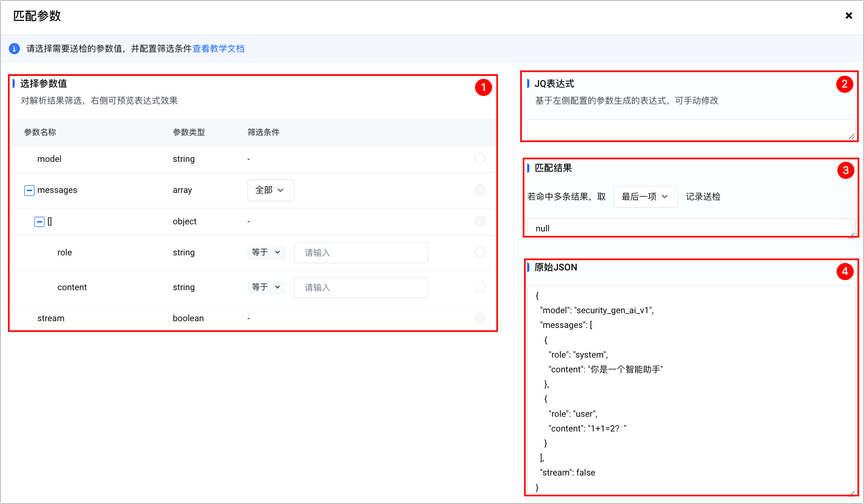Select the stream parameter radio button

(x=480, y=318)
